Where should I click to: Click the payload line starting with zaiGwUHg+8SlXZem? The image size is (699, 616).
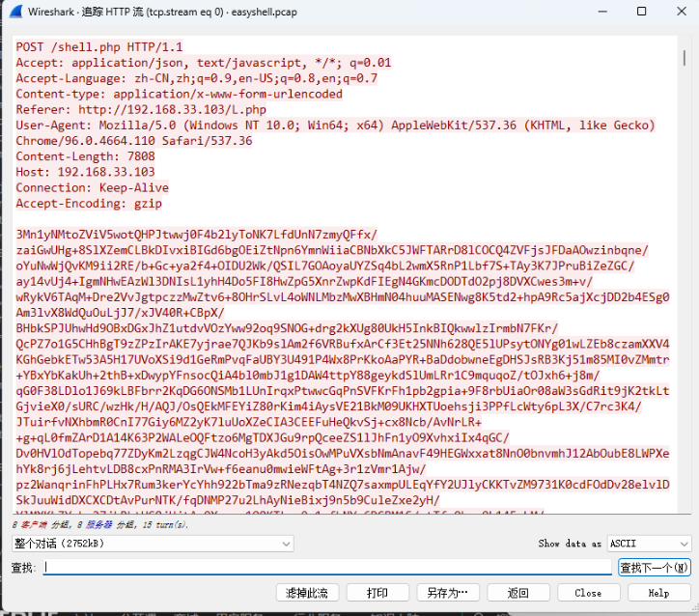click(332, 250)
